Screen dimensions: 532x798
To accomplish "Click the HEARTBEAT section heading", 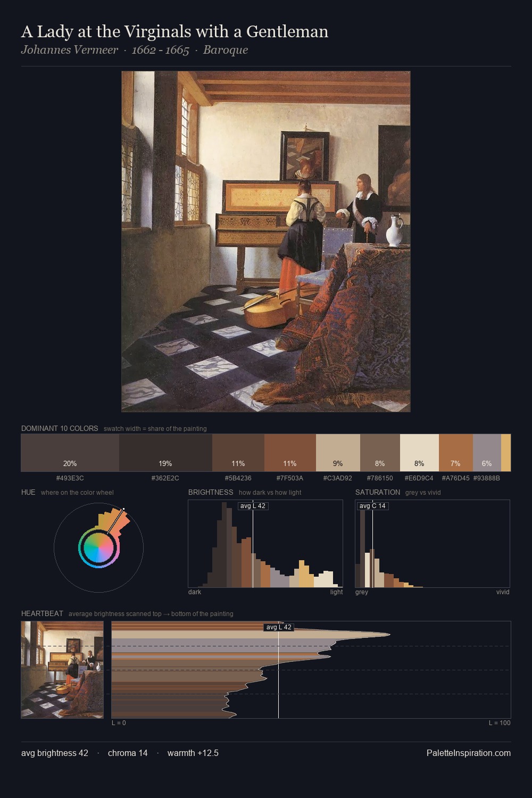I will pos(42,613).
